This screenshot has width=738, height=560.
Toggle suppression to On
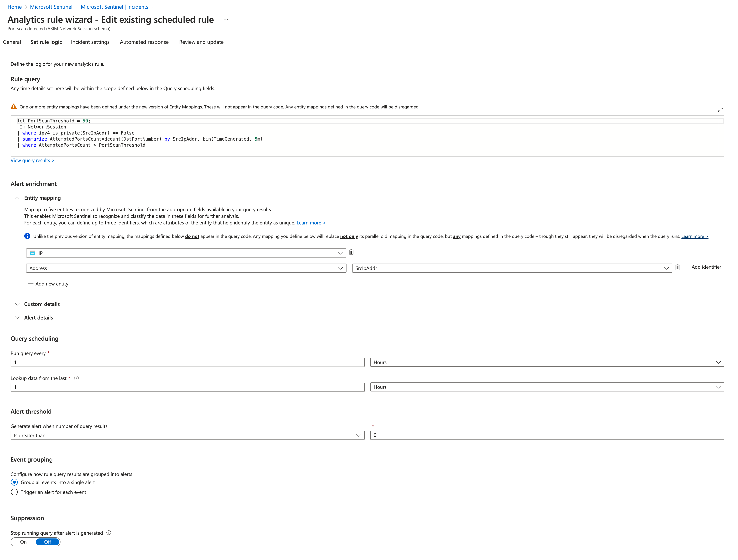click(23, 542)
